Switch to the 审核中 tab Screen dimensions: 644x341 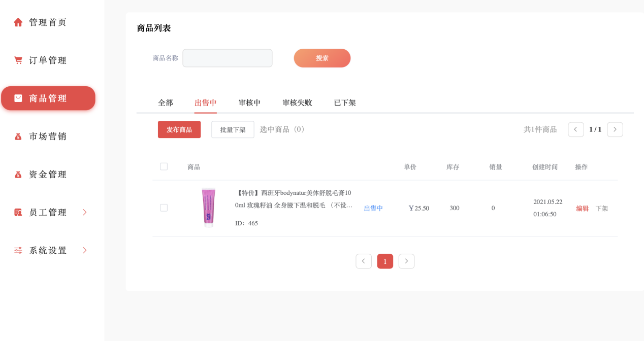[x=250, y=103]
